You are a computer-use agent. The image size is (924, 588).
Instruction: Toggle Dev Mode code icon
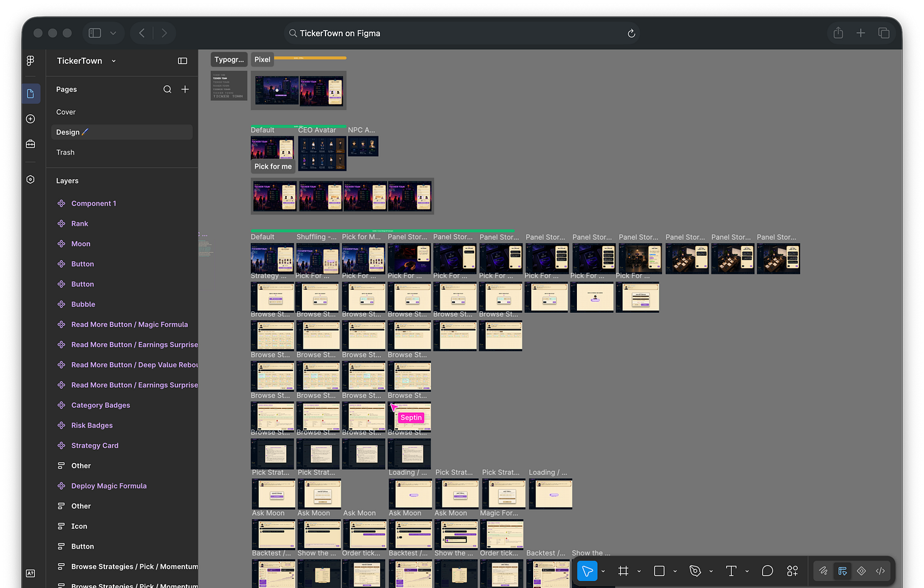[x=880, y=571]
